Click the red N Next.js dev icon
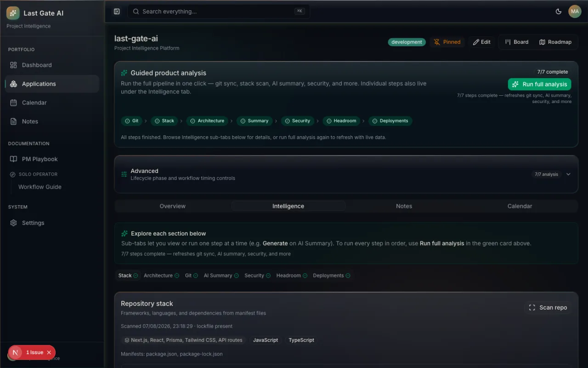588x368 pixels. [x=16, y=353]
